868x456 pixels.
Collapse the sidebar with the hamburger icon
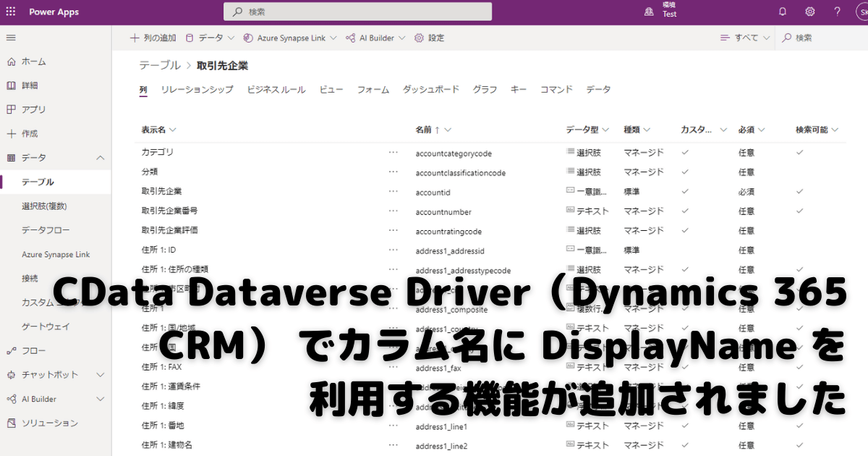tap(11, 38)
